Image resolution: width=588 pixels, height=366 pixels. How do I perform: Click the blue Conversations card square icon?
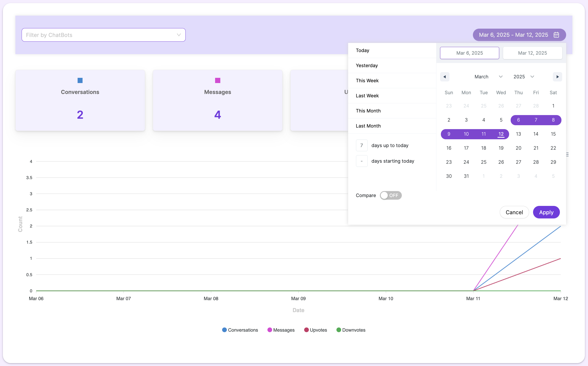[x=80, y=80]
